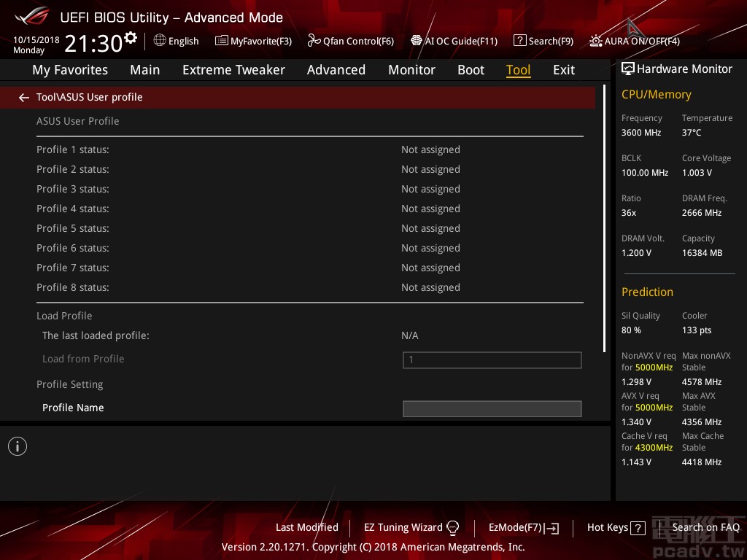The image size is (747, 560).
Task: Click the info circle icon at bottom left
Action: [x=18, y=446]
